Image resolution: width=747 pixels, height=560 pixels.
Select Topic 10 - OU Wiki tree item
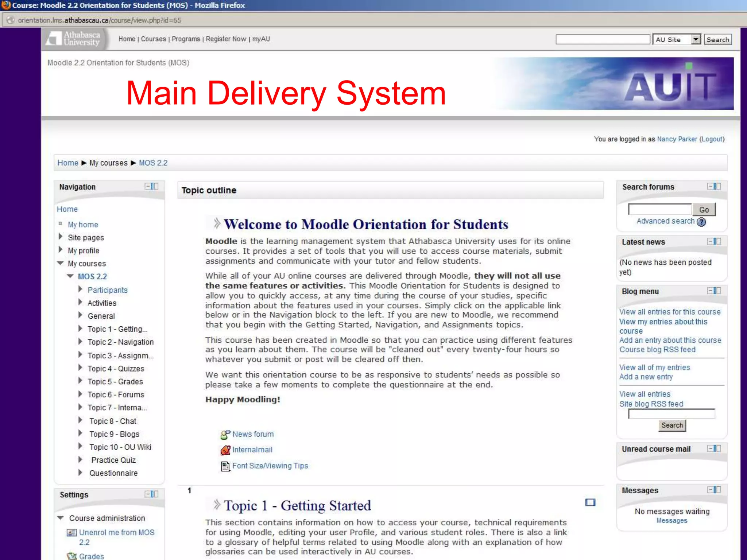coord(120,447)
